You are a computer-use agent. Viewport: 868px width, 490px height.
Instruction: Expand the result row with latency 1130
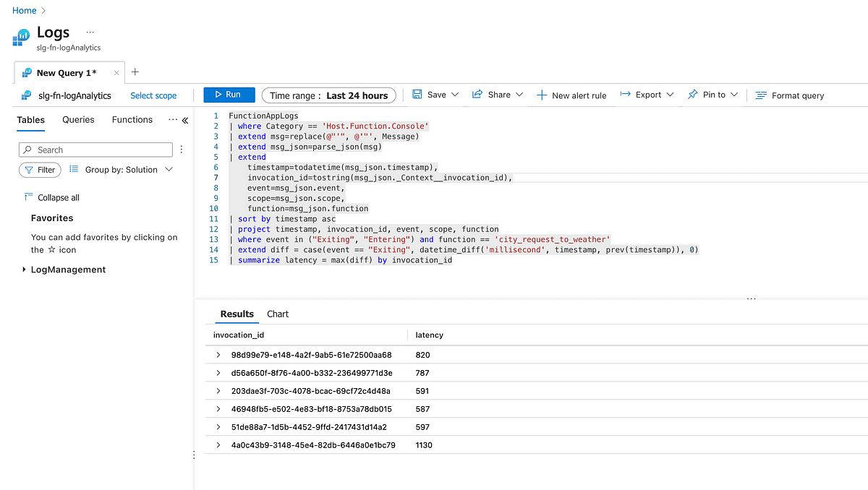point(218,445)
